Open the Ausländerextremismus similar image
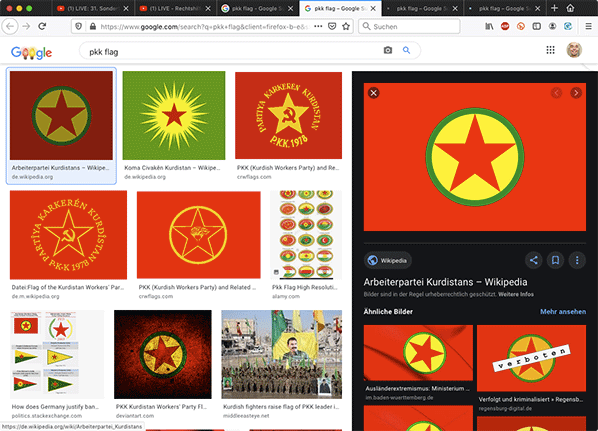 [x=418, y=353]
